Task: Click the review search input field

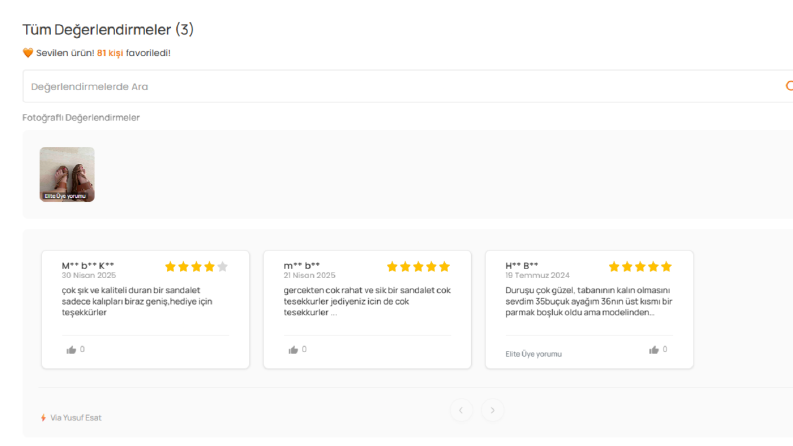Action: (x=408, y=86)
